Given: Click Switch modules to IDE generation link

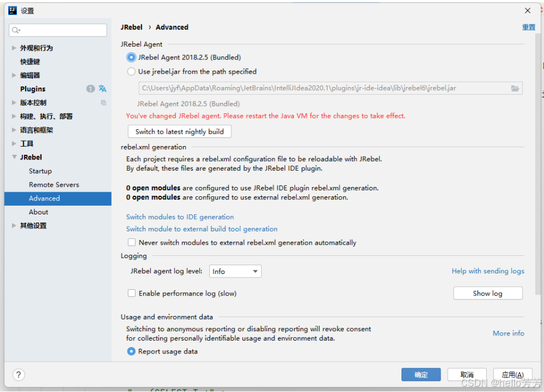Looking at the screenshot, I should (180, 217).
